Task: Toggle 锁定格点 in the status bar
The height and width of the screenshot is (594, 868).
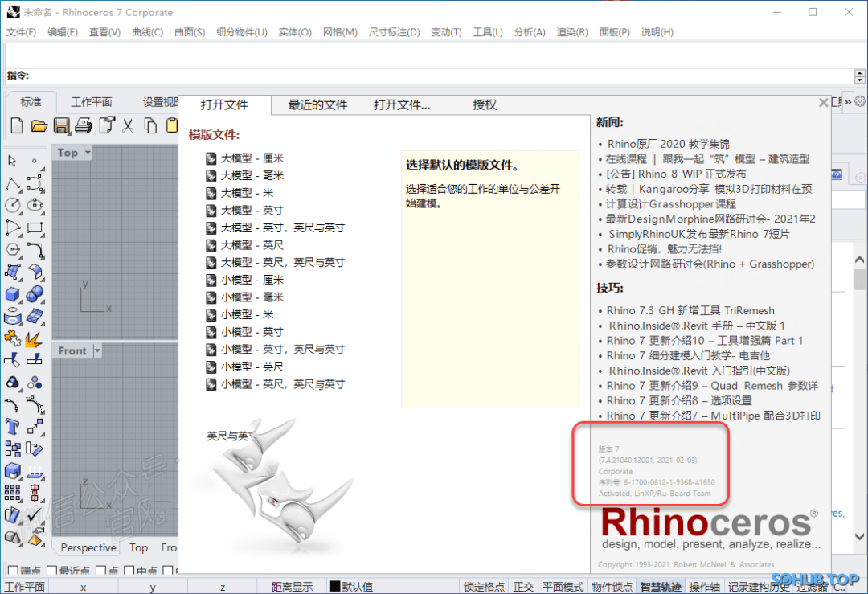Action: 484,587
